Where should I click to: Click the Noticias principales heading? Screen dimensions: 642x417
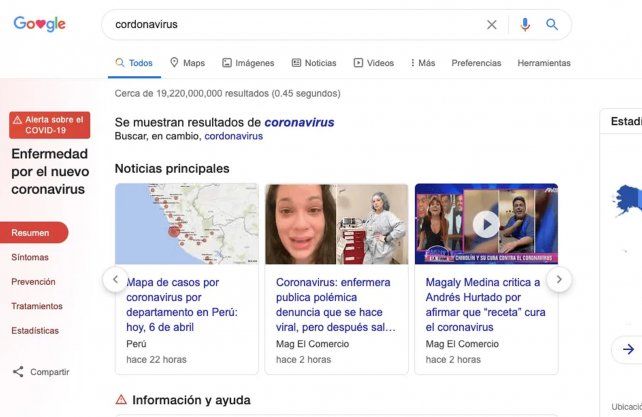tap(172, 168)
